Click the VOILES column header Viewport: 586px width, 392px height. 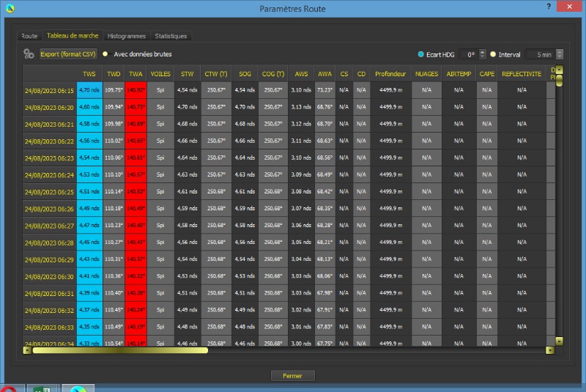(160, 73)
